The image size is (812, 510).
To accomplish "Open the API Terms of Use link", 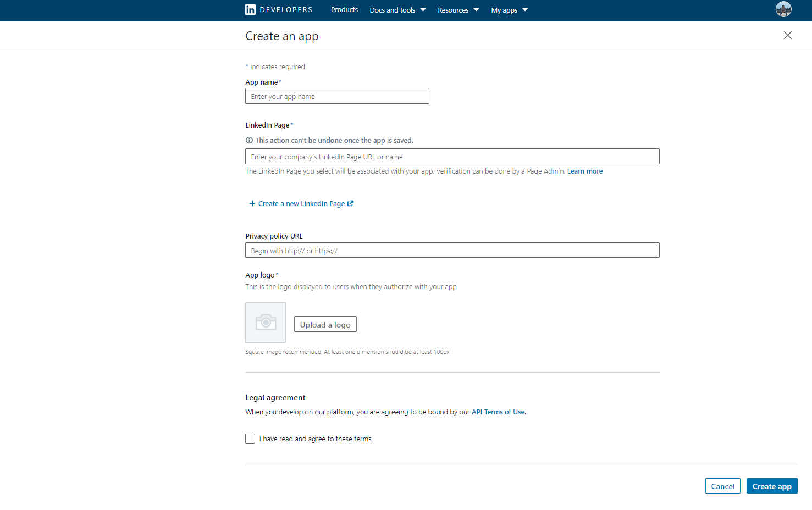I will click(x=498, y=412).
